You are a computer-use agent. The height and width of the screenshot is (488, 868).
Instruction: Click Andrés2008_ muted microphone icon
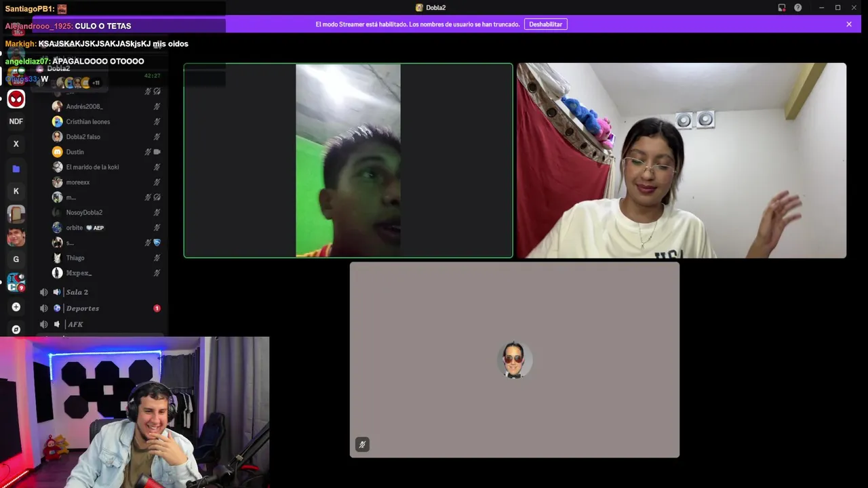click(157, 106)
